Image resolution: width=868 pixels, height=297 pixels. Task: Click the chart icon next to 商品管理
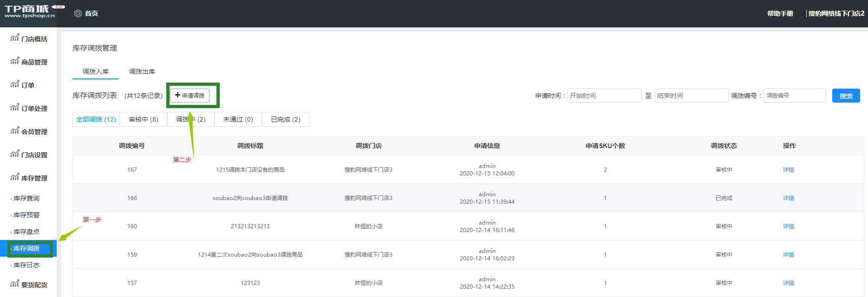coord(14,61)
